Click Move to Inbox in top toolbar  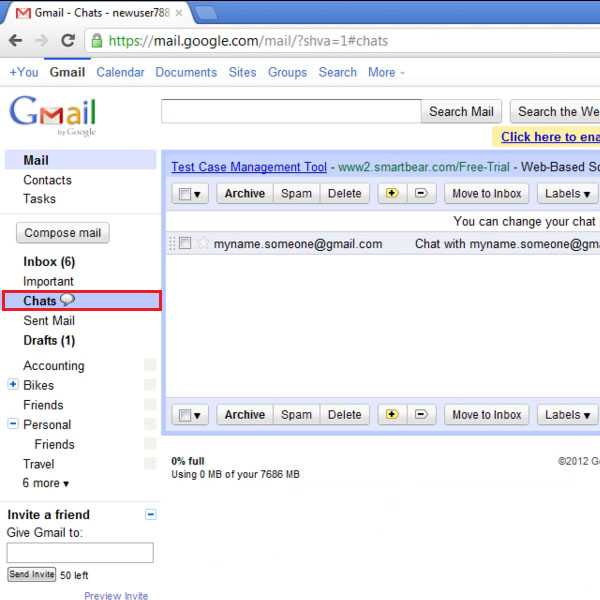click(x=487, y=193)
